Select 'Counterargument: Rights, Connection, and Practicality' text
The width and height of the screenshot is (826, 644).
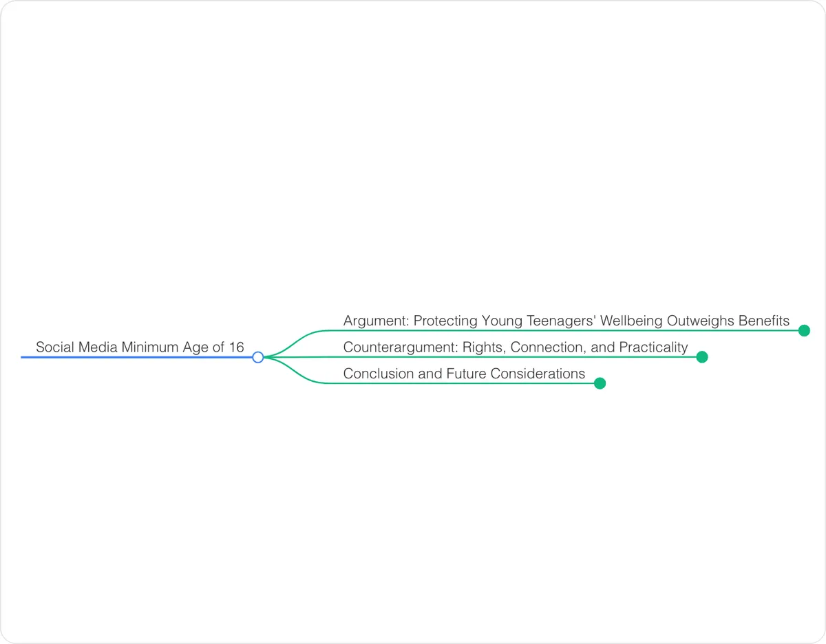coord(516,347)
